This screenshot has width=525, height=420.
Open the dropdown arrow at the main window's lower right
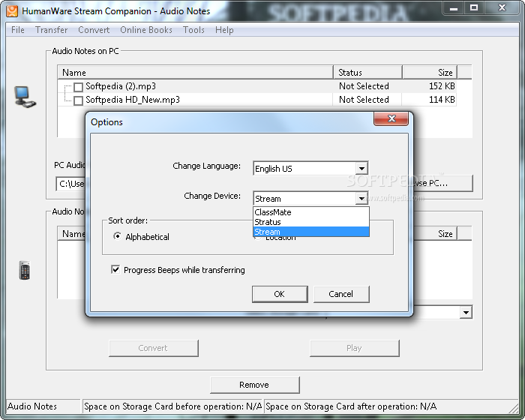pyautogui.click(x=466, y=313)
